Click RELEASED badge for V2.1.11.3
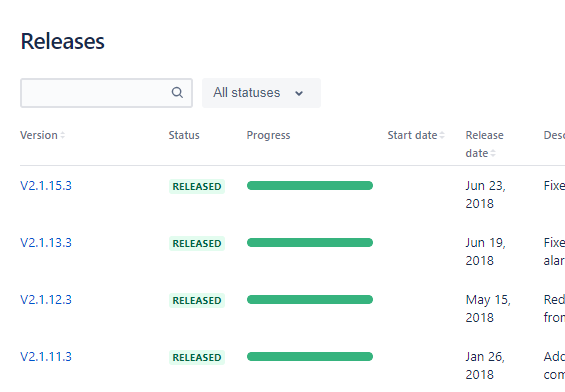Screen dimensions: 565x392 [197, 357]
